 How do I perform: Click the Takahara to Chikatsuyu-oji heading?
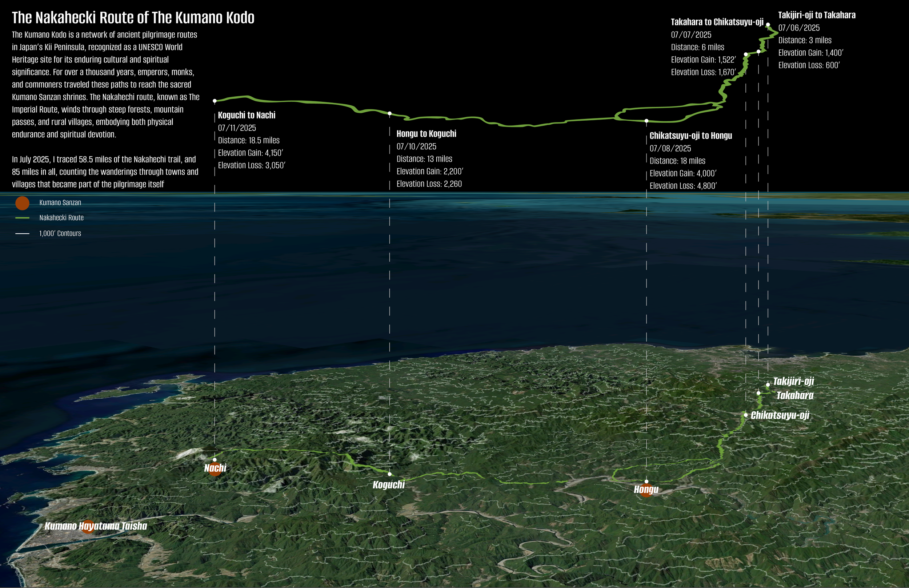[717, 22]
